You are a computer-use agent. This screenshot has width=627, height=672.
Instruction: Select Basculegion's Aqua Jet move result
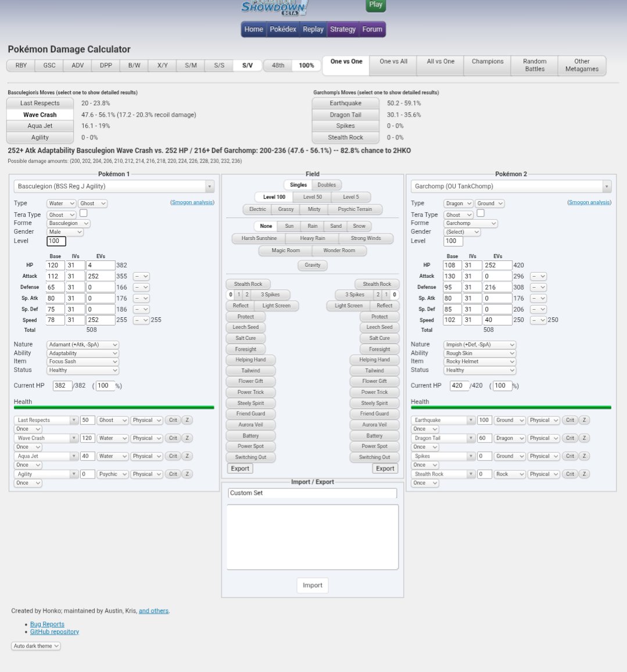40,126
